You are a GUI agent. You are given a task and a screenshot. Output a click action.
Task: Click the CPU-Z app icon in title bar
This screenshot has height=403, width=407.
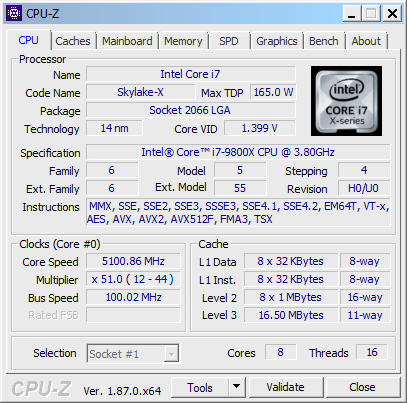pos(14,13)
